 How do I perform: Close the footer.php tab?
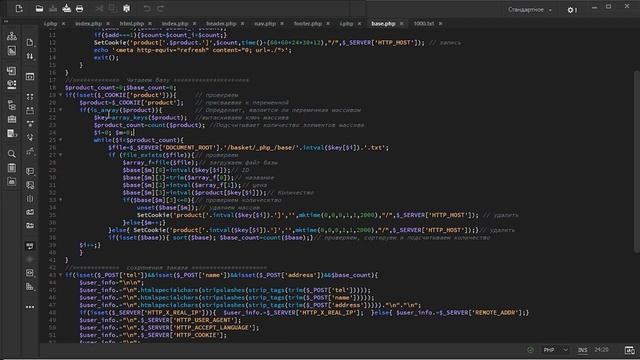pos(328,24)
